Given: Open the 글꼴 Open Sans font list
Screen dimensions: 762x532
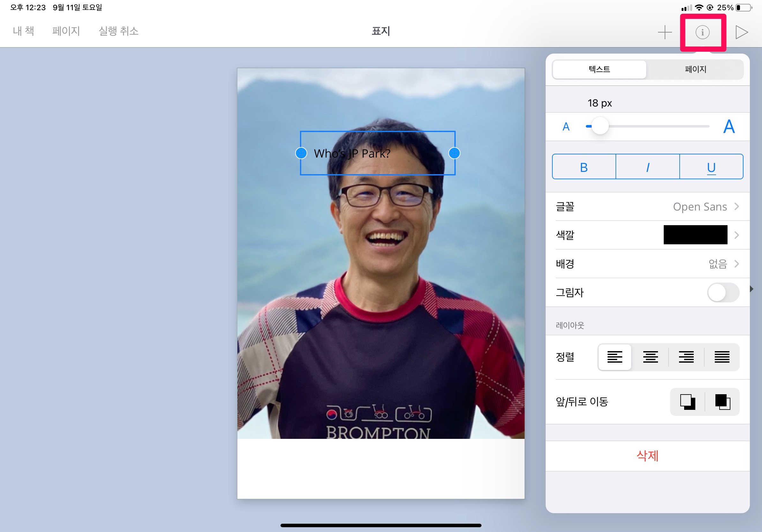Looking at the screenshot, I should point(647,207).
